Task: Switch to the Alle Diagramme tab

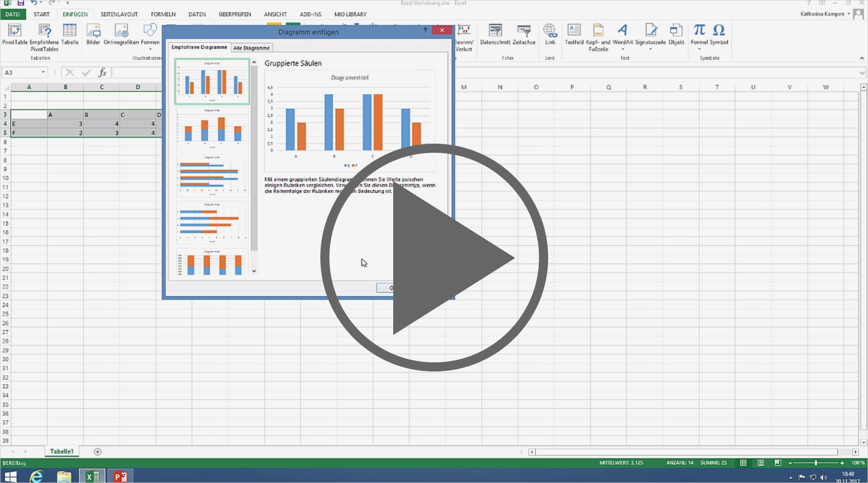Action: [251, 48]
